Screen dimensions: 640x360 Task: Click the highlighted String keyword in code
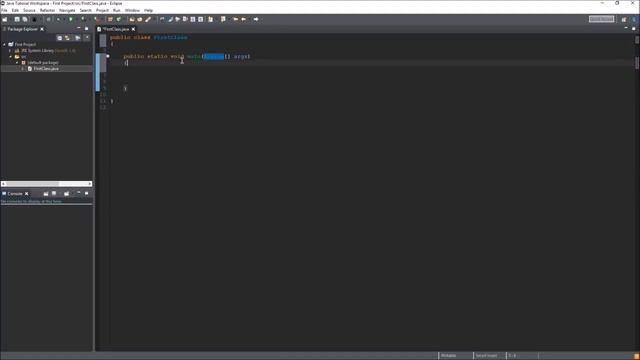(x=213, y=56)
